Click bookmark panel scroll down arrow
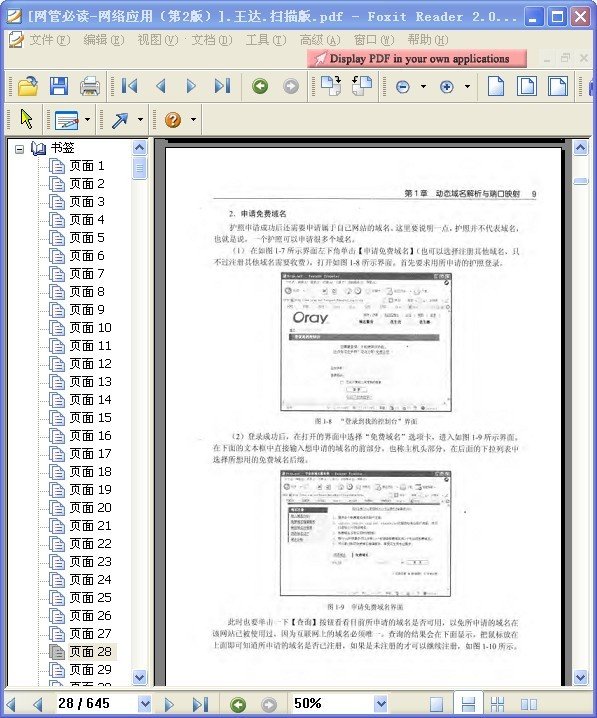597x718 pixels. pos(139,677)
